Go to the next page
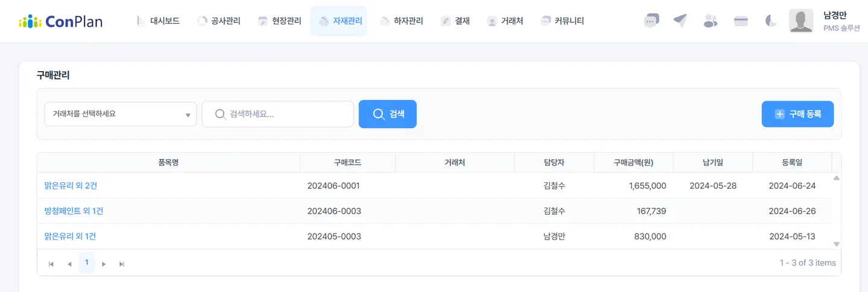Viewport: 868px width, 292px height. (104, 264)
